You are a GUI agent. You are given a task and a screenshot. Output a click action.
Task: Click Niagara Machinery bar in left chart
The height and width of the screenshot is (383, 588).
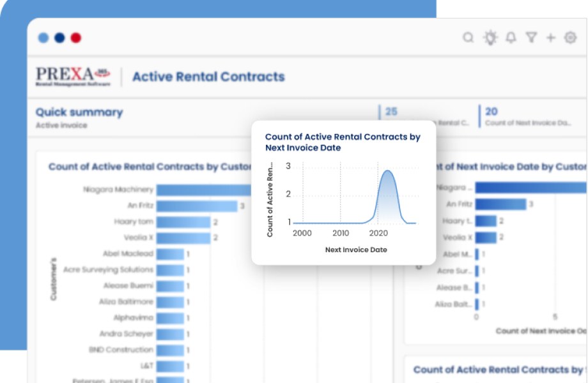tap(204, 190)
